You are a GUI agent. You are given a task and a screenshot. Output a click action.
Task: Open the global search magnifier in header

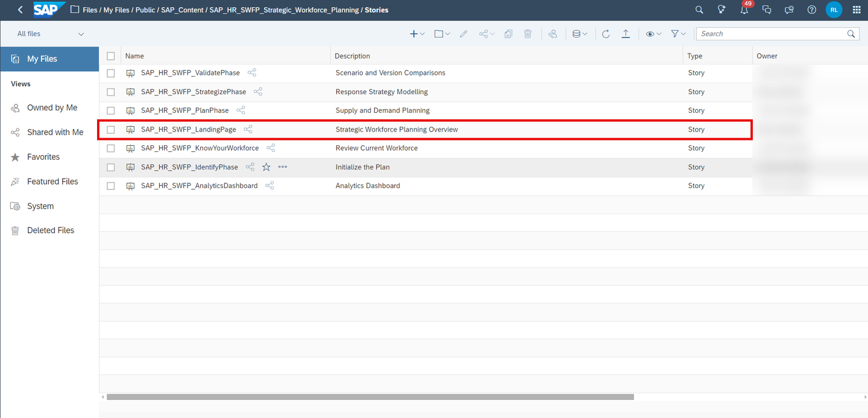point(699,10)
